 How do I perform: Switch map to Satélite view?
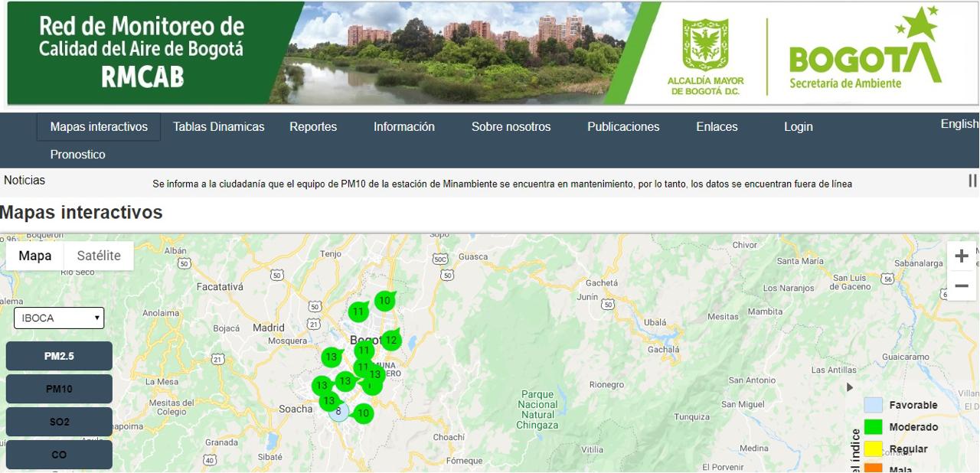(x=99, y=256)
